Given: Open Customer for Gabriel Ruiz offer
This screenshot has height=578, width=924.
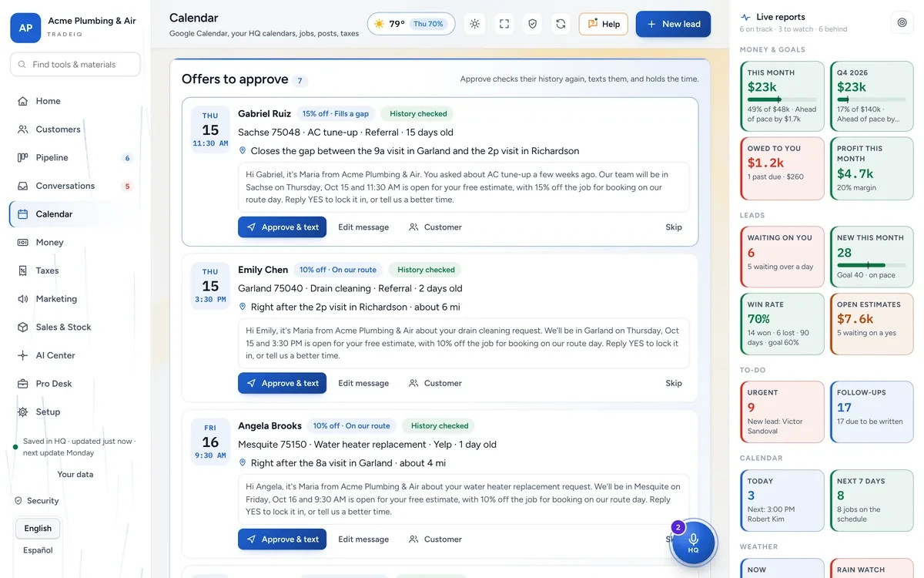Looking at the screenshot, I should tap(435, 227).
